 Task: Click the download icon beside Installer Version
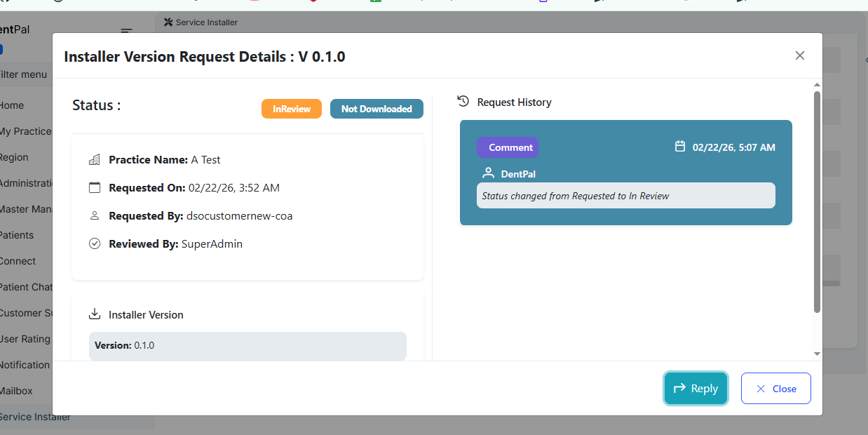(x=95, y=314)
